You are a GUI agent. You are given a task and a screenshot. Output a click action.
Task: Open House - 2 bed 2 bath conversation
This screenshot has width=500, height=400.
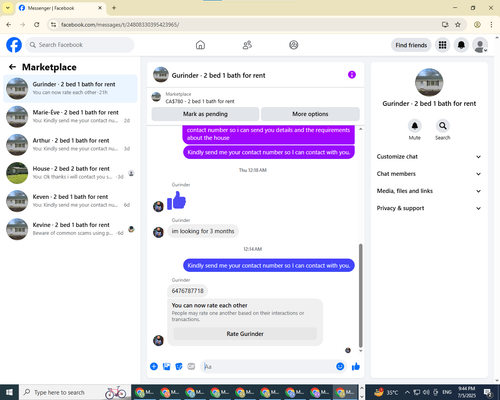(70, 173)
